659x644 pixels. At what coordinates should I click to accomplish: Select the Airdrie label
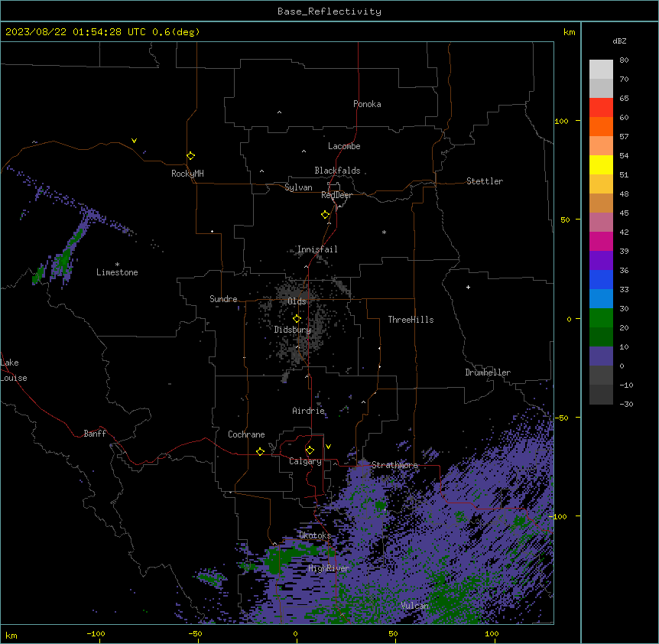[x=308, y=411]
